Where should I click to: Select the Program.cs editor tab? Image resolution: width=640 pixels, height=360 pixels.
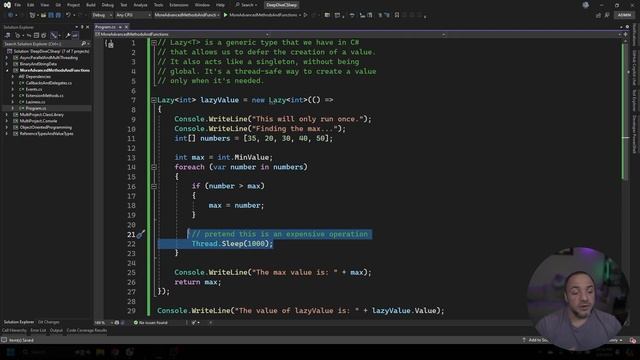[105, 27]
